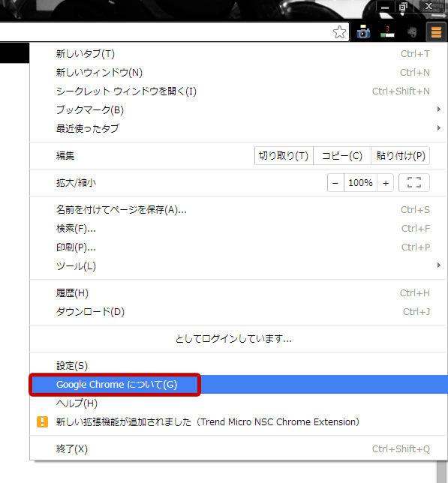The height and width of the screenshot is (483, 448).
Task: Open ヘルプ(H) menu item
Action: pyautogui.click(x=239, y=403)
